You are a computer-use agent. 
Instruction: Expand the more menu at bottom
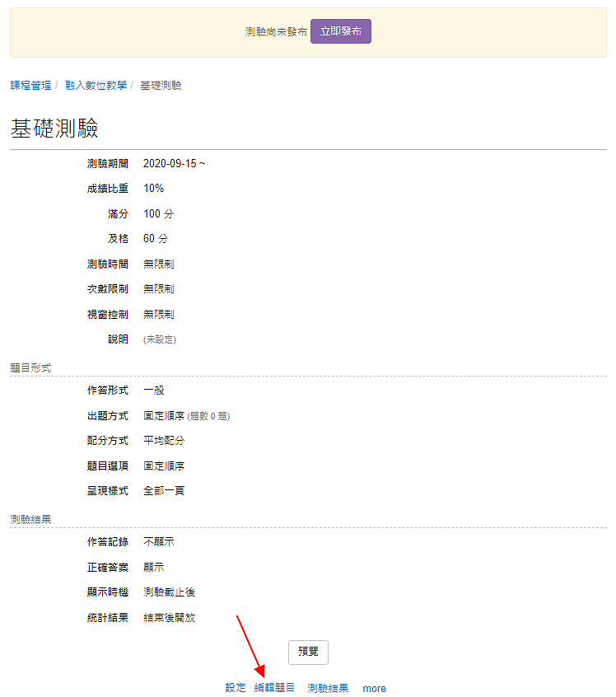374,689
